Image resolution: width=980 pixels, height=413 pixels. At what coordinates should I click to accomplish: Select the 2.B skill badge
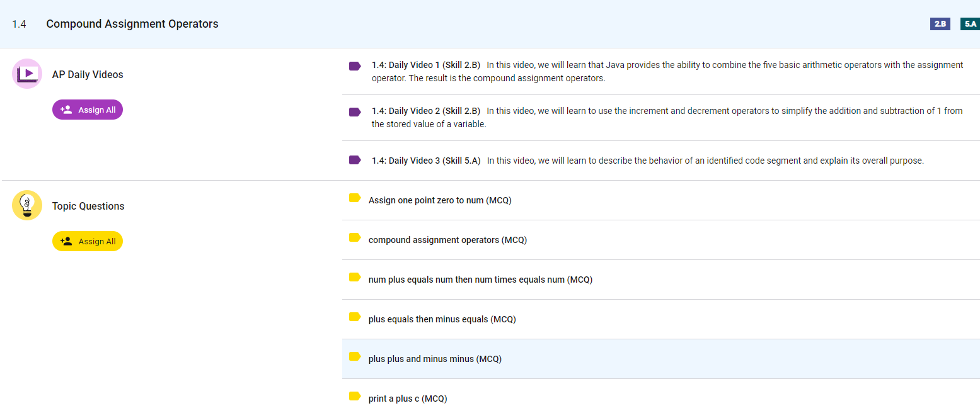pyautogui.click(x=940, y=24)
